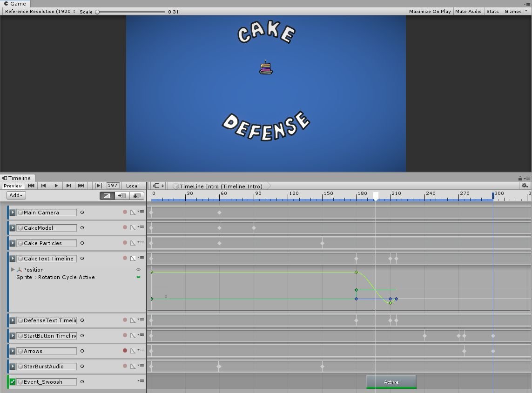The height and width of the screenshot is (393, 532).
Task: Click the timeline window lock icon
Action: (x=520, y=178)
